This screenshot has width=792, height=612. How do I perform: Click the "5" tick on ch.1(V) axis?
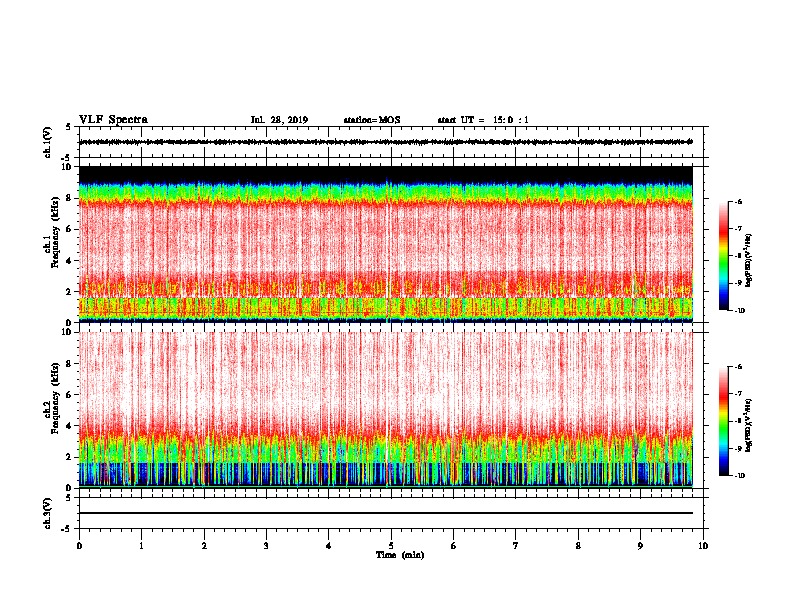[x=69, y=127]
